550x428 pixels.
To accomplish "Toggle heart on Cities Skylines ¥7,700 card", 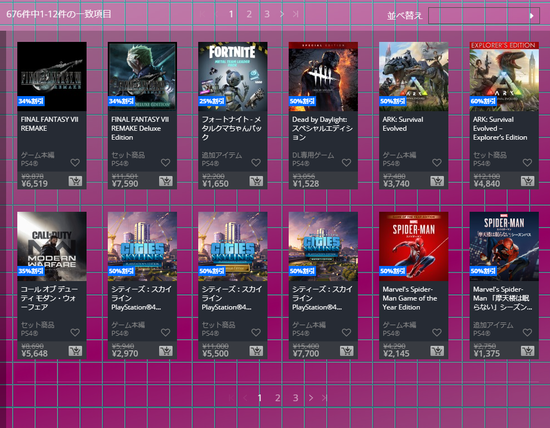I will click(347, 332).
